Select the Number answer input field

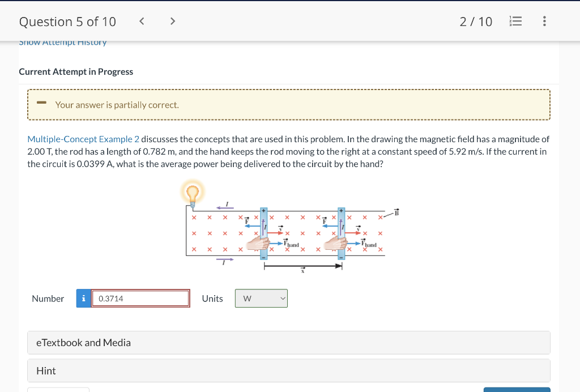[140, 298]
